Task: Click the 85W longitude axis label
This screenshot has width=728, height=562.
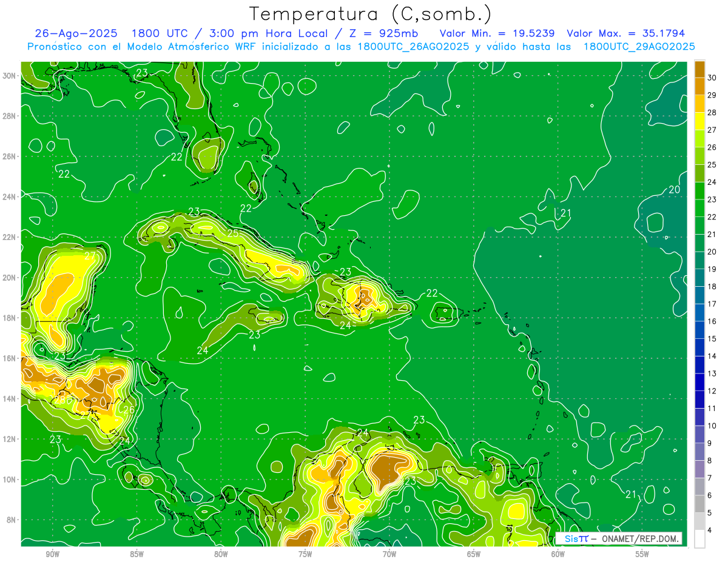Action: 136,554
